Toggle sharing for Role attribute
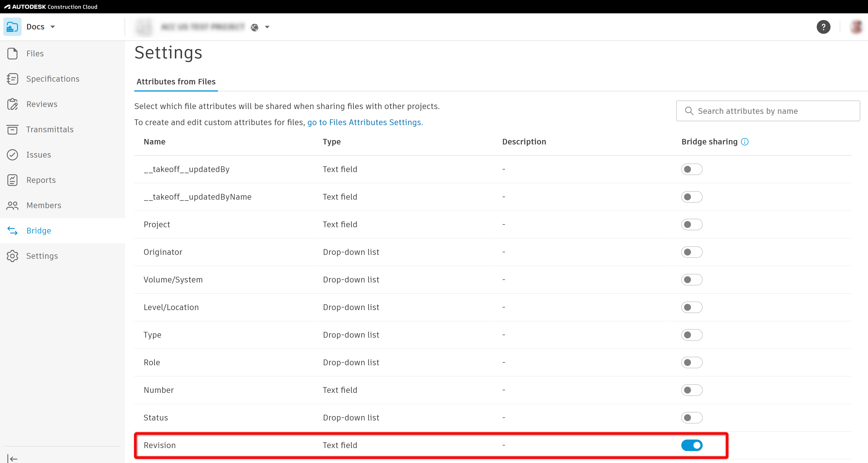 tap(692, 362)
